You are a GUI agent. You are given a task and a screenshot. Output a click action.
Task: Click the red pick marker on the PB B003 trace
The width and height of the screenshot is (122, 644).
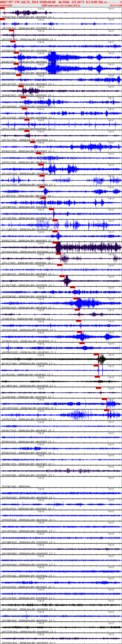76,298
